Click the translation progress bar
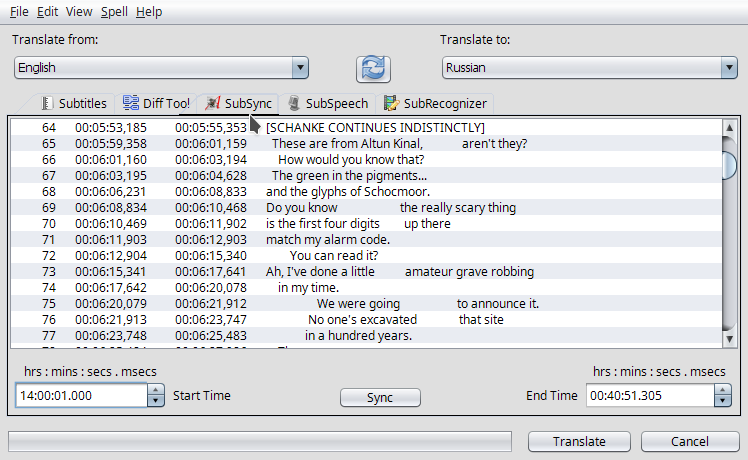 click(x=260, y=441)
